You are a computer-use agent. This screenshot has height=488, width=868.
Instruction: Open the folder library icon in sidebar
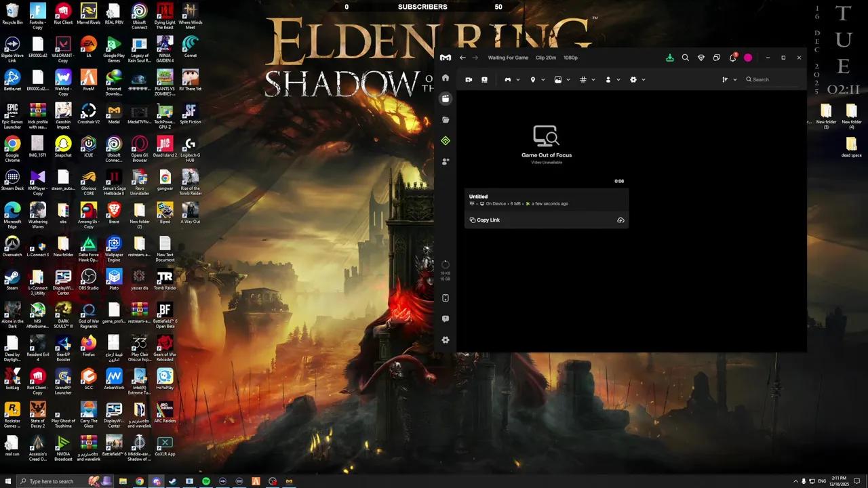coord(446,120)
